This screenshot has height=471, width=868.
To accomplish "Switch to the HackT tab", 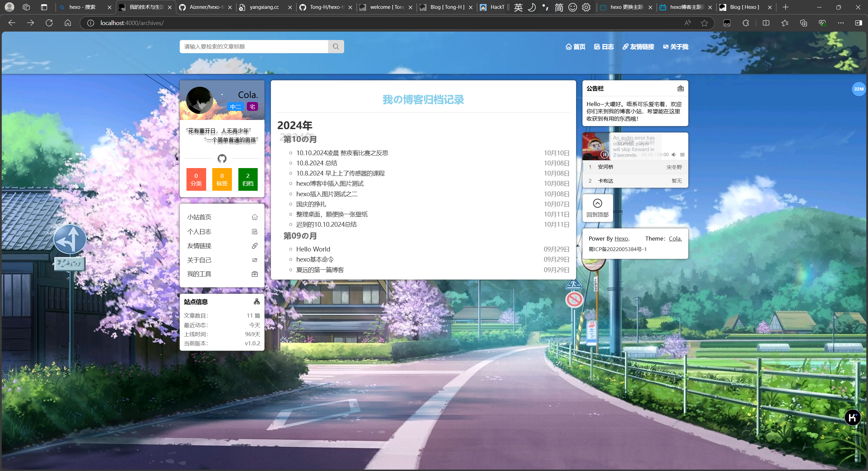I will [492, 7].
